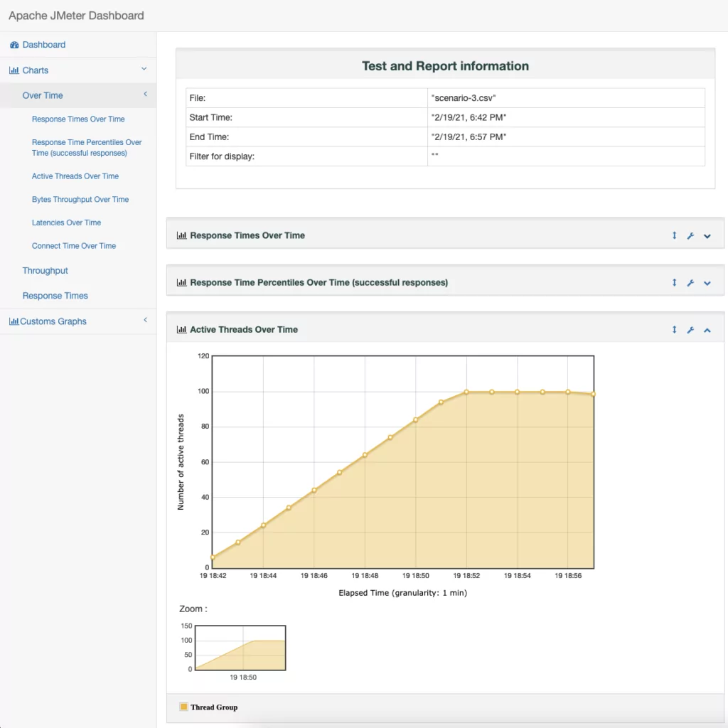This screenshot has height=728, width=728.
Task: Click the Thread Group orange legend swatch
Action: pyautogui.click(x=184, y=707)
